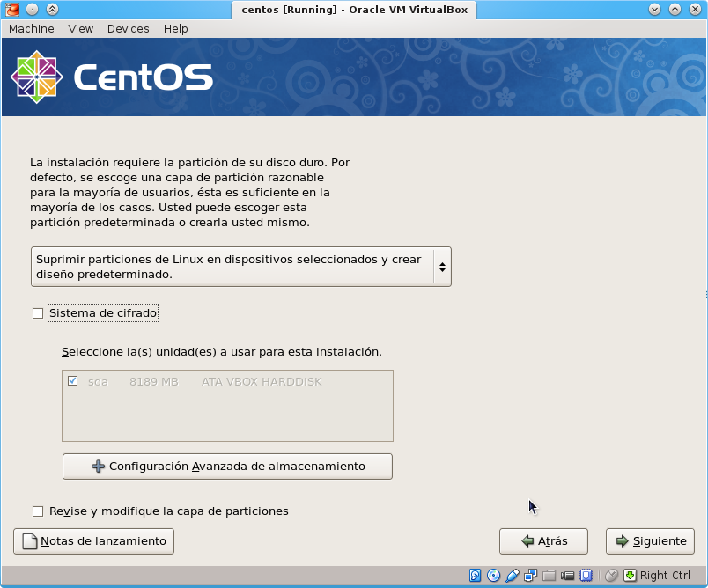Viewport: 708px width, 588px height.
Task: Open the partitioning scheme dropdown
Action: tap(241, 267)
